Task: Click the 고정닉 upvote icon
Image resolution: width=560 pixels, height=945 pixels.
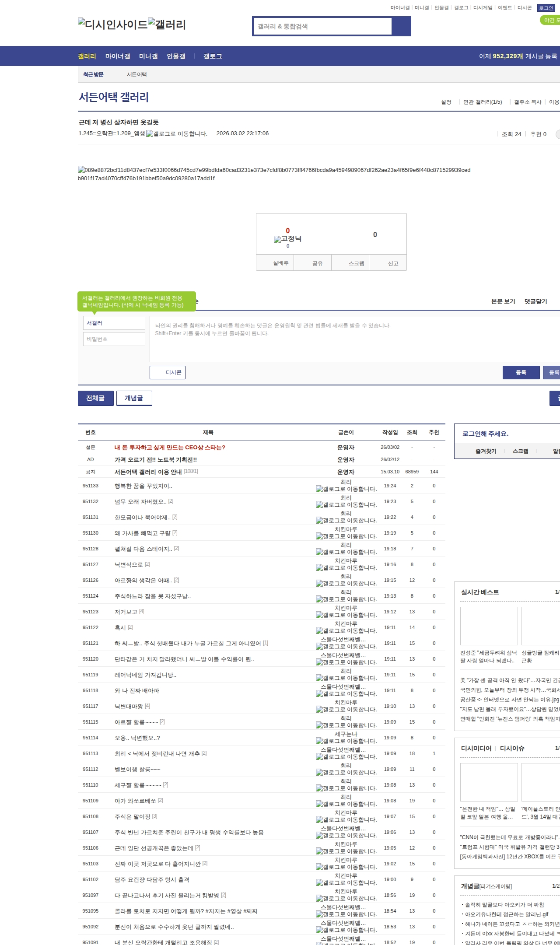Action: pos(277,239)
